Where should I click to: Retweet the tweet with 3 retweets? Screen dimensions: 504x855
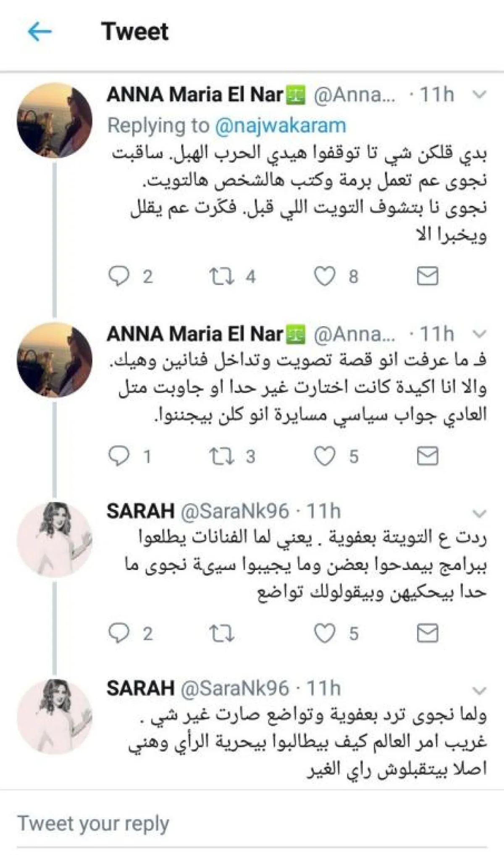[221, 457]
